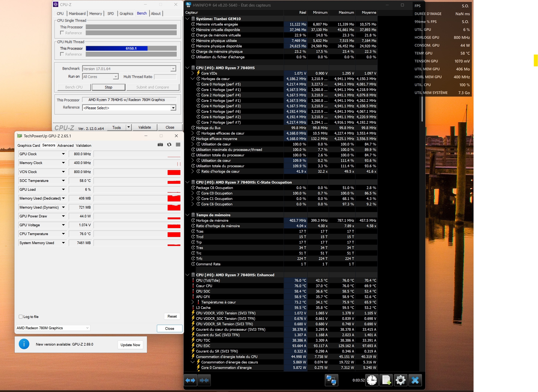Open the Mainboard tab in CPU-Z
Image resolution: width=538 pixels, height=392 pixels.
click(x=77, y=14)
